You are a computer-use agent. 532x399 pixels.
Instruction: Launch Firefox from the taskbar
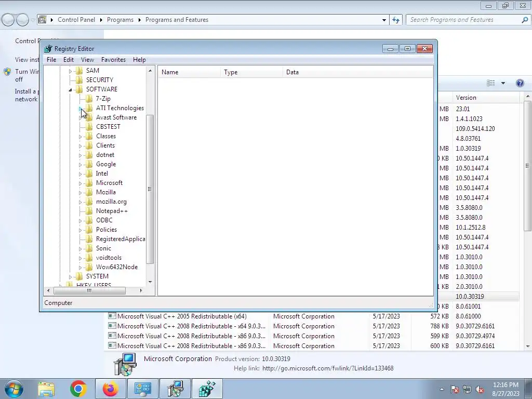coord(110,389)
